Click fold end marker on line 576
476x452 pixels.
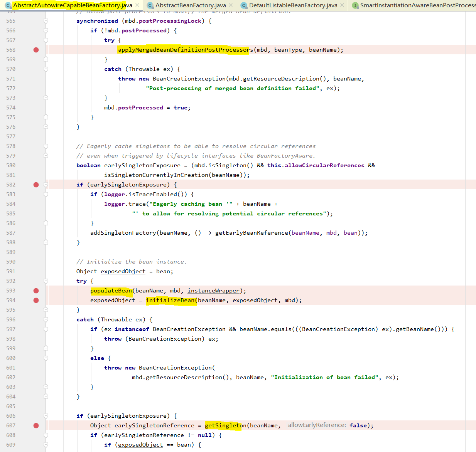click(46, 127)
